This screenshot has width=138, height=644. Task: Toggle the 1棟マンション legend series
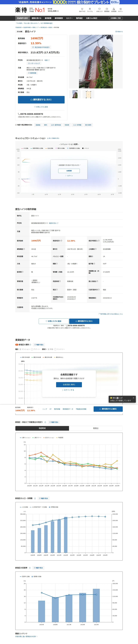(25, 437)
